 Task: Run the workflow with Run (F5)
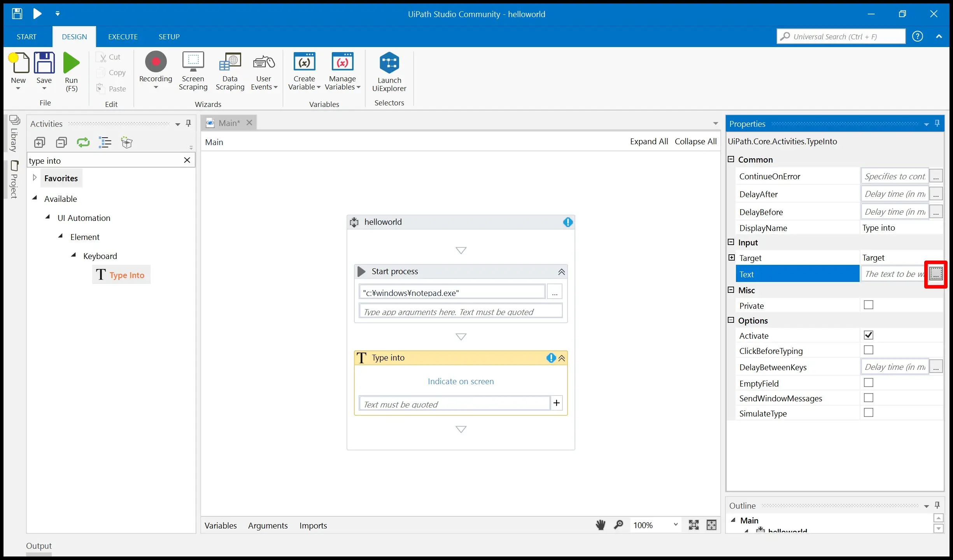click(71, 72)
